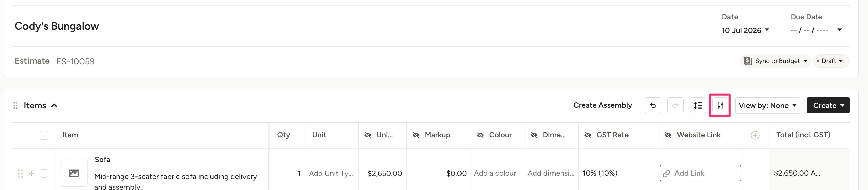Image resolution: width=868 pixels, height=190 pixels.
Task: Grab the Items section drag handle
Action: [15, 106]
